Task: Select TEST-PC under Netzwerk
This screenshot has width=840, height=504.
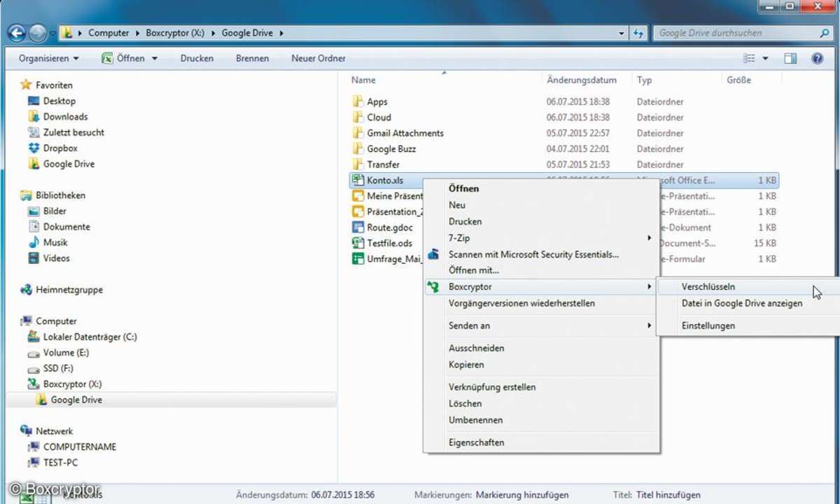Action: [x=60, y=463]
